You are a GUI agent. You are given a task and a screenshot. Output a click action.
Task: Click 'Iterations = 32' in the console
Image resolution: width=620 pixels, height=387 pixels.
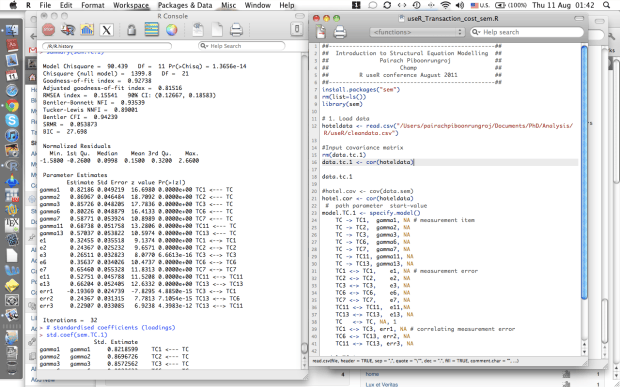[x=70, y=320]
